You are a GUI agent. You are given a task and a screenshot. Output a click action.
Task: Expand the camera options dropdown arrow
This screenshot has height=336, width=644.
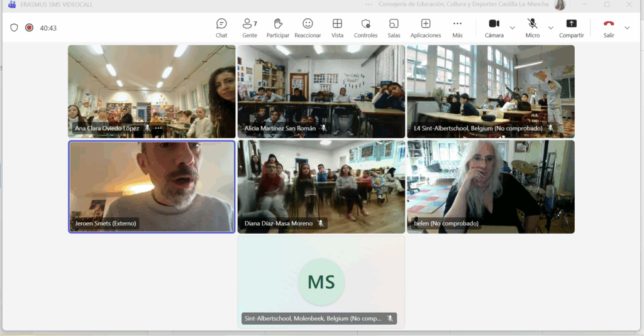click(x=512, y=28)
